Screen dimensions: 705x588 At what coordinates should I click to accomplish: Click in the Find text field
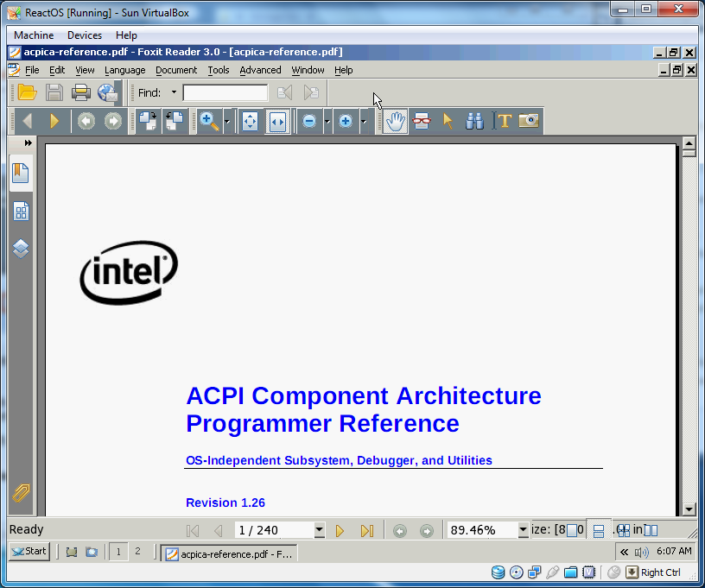(225, 92)
